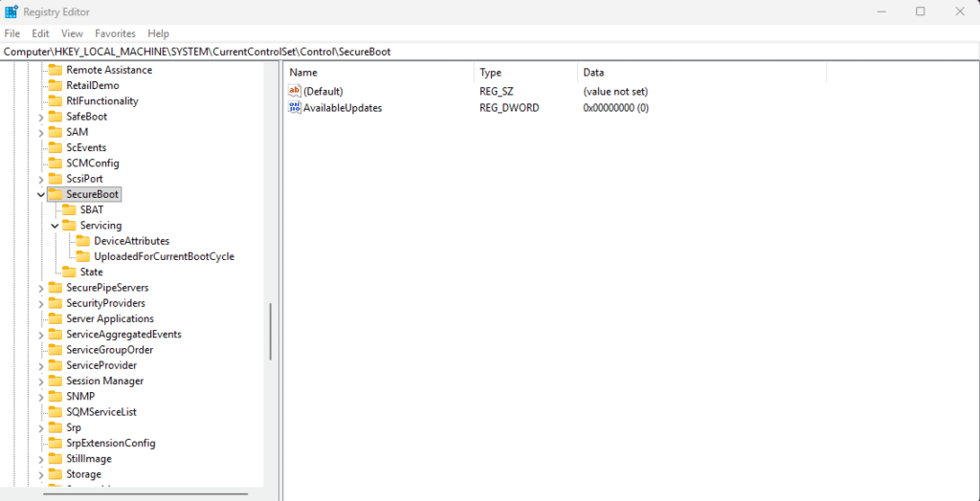
Task: Click the UploadedForCurrentBootCycle folder icon
Action: [82, 256]
